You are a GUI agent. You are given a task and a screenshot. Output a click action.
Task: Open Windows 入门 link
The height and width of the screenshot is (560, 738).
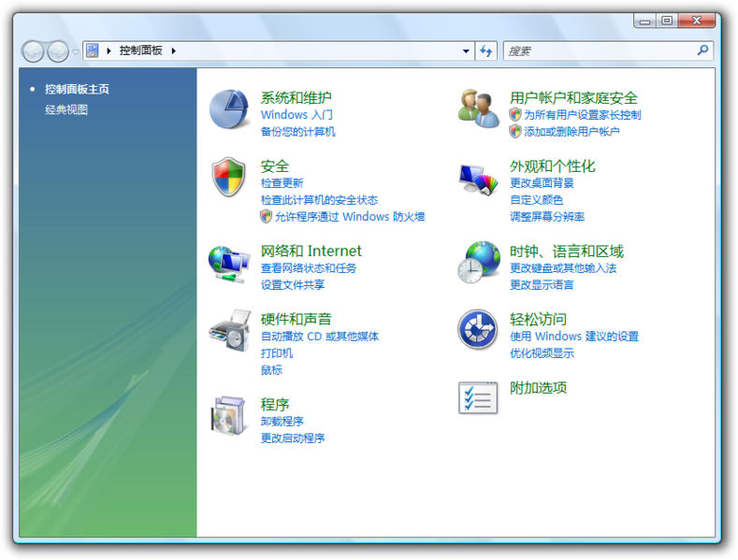point(297,114)
